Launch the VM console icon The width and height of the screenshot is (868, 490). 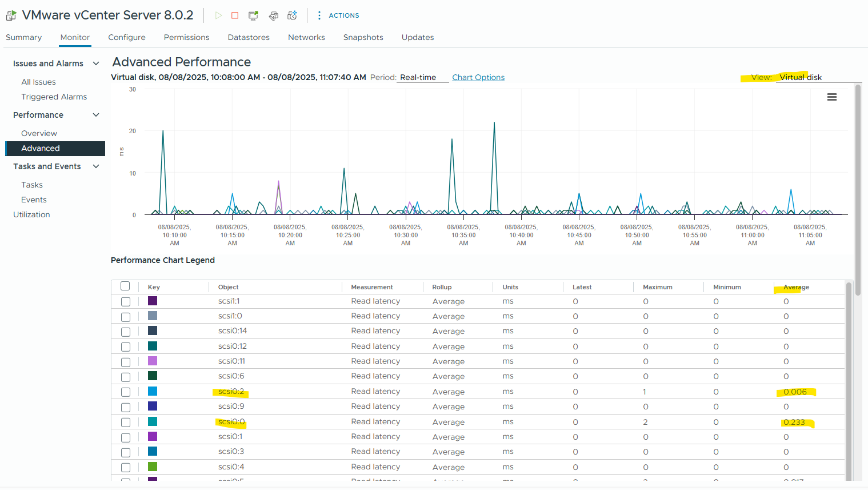pyautogui.click(x=253, y=15)
